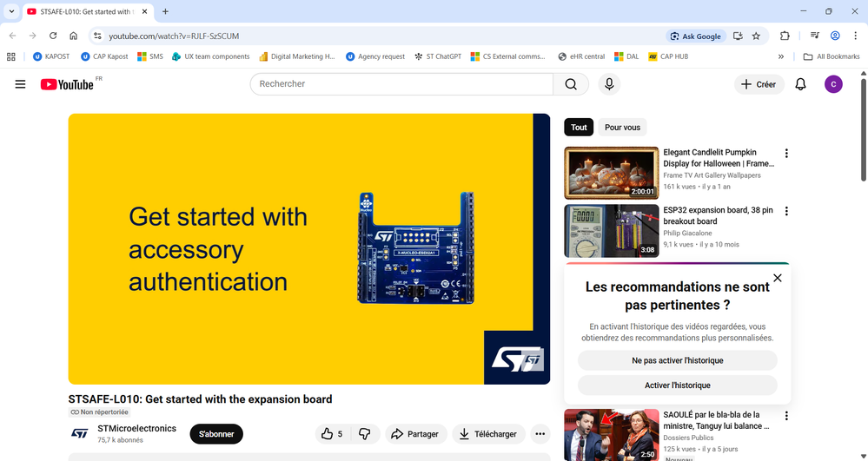The height and width of the screenshot is (461, 868).
Task: Click the search magnifier button
Action: pos(571,84)
